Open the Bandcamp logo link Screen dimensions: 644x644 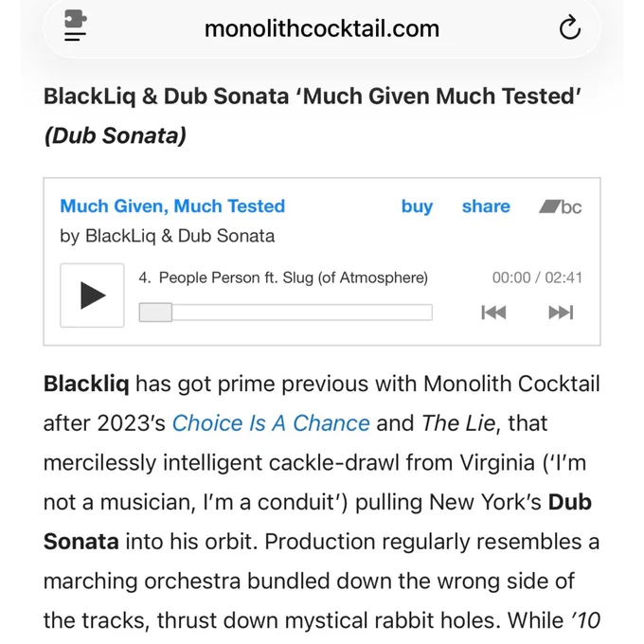[561, 206]
